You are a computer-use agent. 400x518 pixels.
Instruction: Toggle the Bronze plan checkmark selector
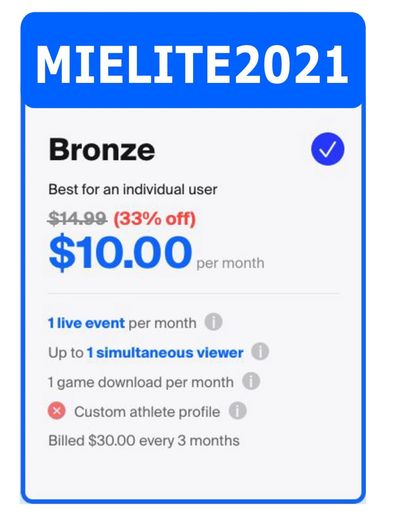pyautogui.click(x=328, y=149)
